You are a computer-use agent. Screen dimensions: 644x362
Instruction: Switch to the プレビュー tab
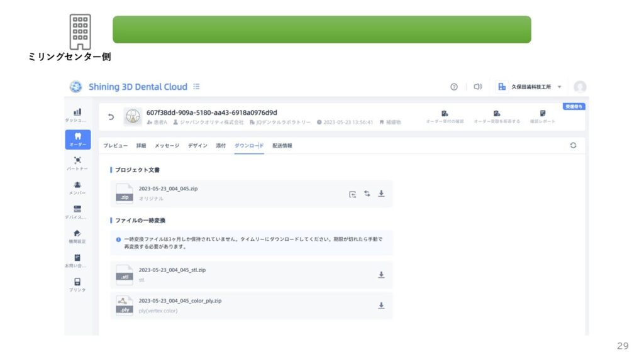point(116,146)
